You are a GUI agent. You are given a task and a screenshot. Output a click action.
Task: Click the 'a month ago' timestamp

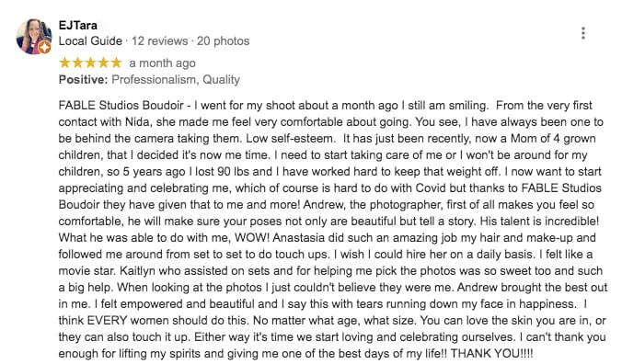(x=162, y=63)
